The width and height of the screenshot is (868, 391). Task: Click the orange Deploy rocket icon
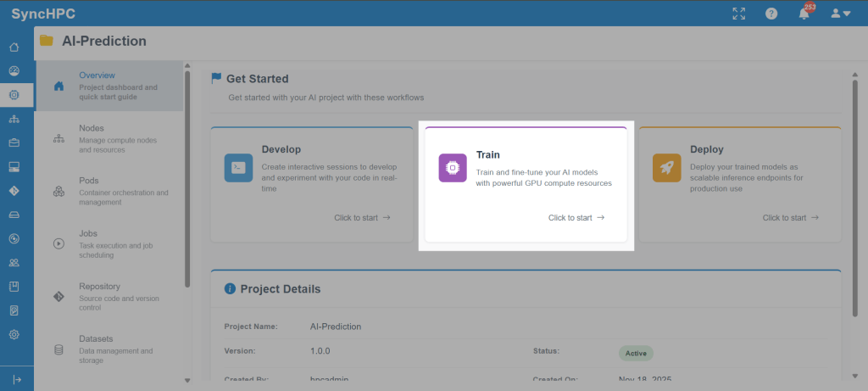pyautogui.click(x=666, y=168)
